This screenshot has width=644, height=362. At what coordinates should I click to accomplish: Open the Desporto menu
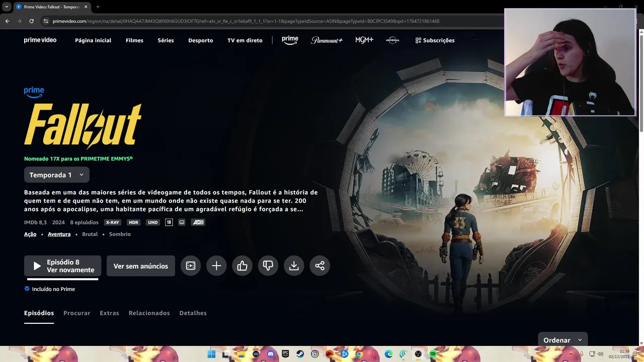(201, 40)
